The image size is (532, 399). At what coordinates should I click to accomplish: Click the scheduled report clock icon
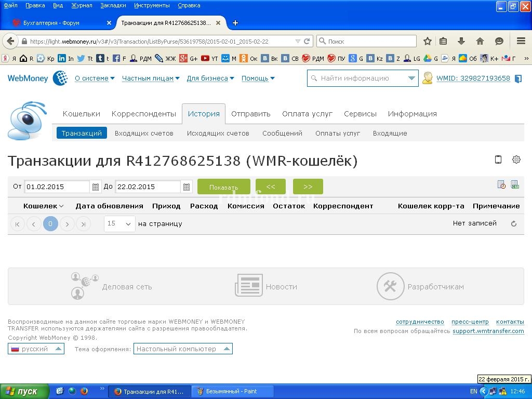click(x=501, y=184)
